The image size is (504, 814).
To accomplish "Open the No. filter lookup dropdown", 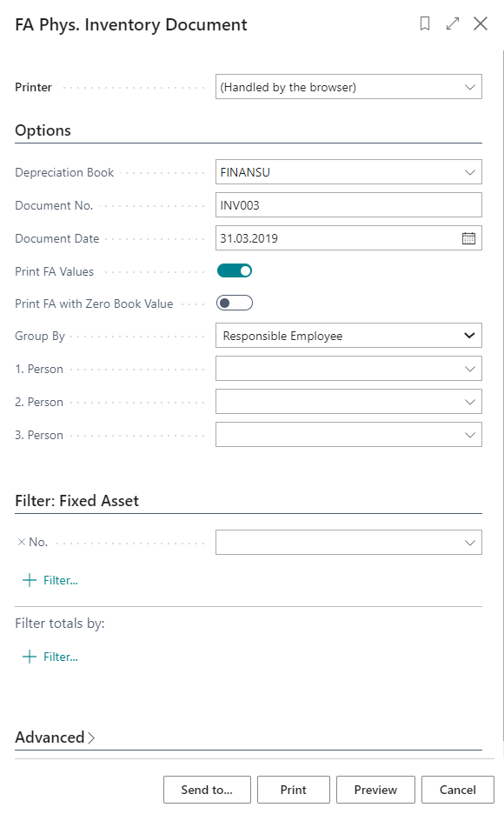I will click(x=470, y=543).
